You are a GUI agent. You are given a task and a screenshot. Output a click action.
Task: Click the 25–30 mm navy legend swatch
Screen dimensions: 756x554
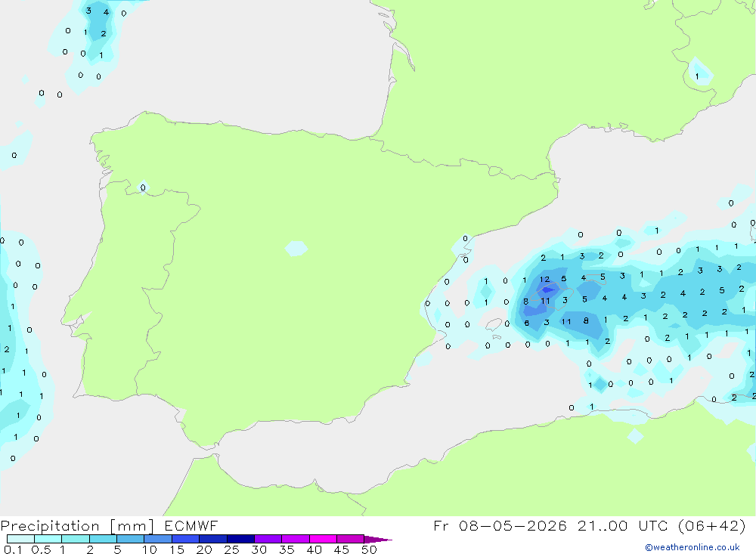pos(240,539)
